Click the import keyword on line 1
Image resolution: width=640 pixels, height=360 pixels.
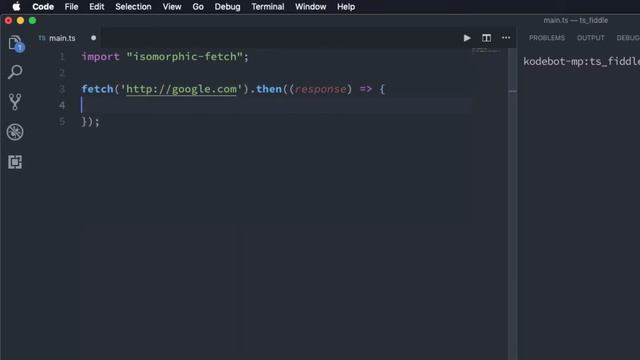tap(100, 57)
